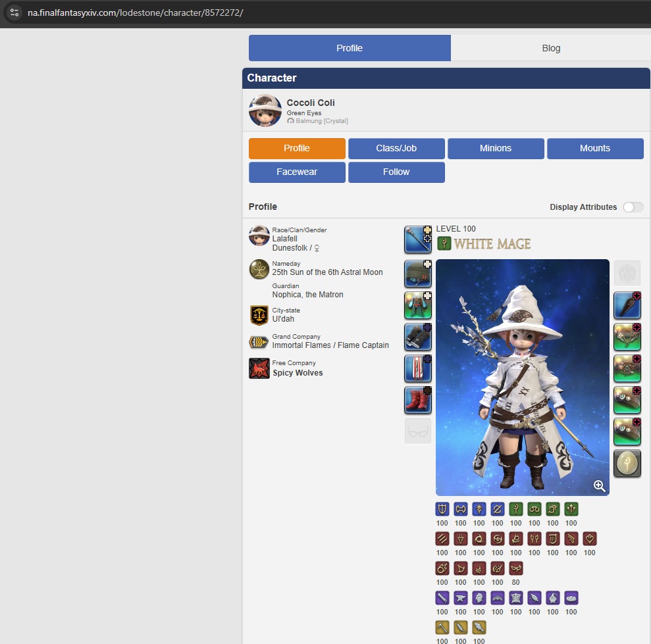The image size is (651, 644).
Task: Click the Dancer job icon
Action: pyautogui.click(x=590, y=539)
